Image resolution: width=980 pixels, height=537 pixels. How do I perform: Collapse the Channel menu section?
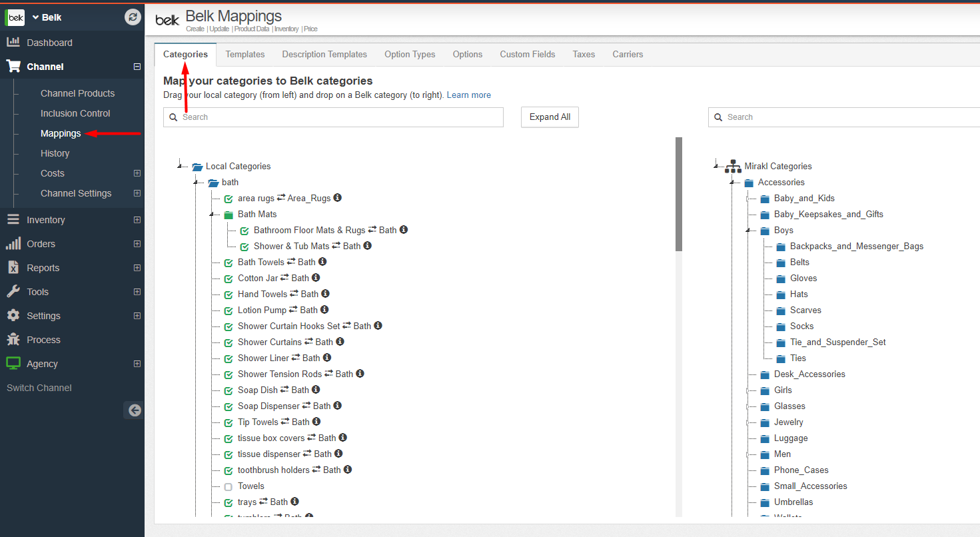point(137,67)
